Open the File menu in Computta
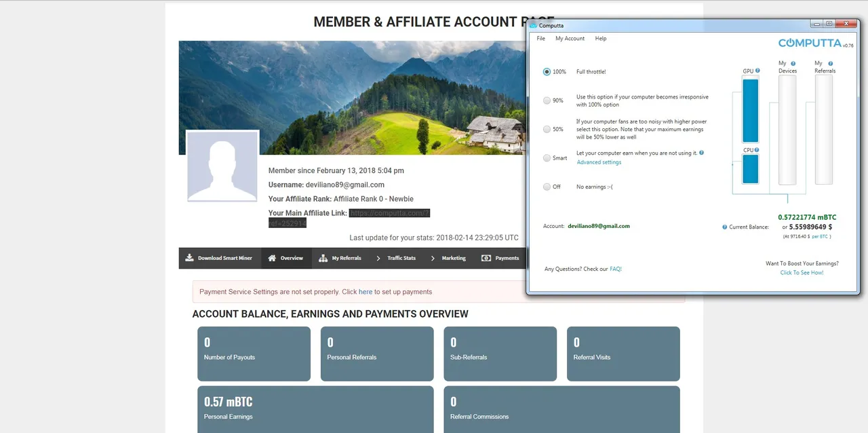This screenshot has height=433, width=868. (x=540, y=39)
